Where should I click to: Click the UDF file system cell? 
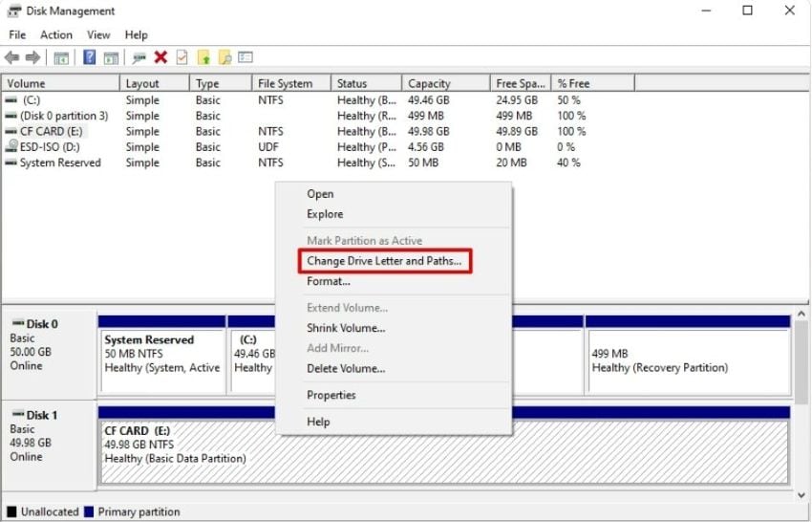pyautogui.click(x=268, y=146)
